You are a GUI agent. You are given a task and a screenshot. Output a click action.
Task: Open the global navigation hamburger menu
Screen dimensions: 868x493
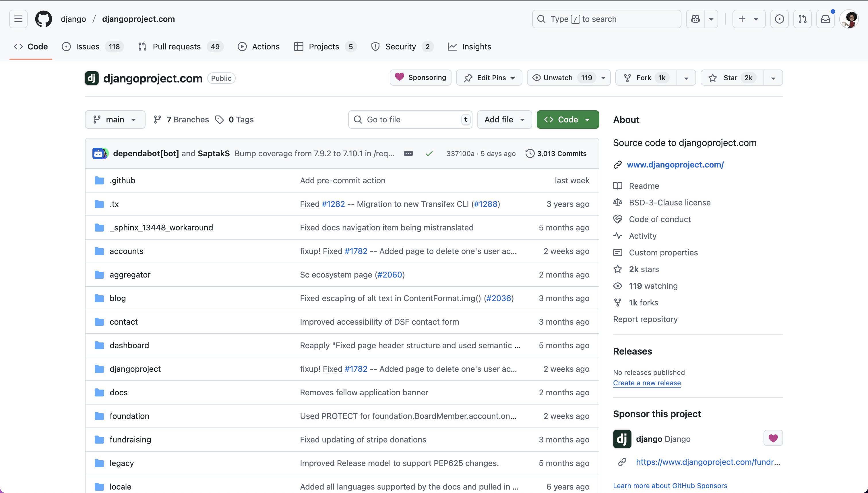coord(18,19)
